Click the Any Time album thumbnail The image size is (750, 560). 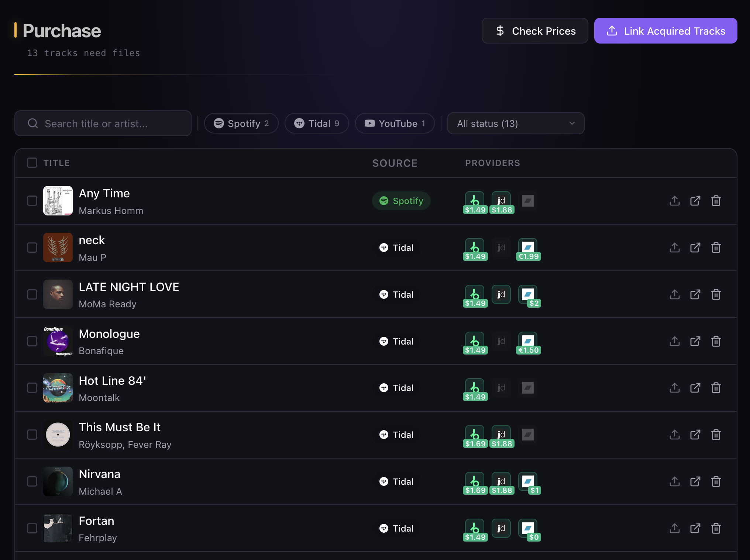click(58, 201)
